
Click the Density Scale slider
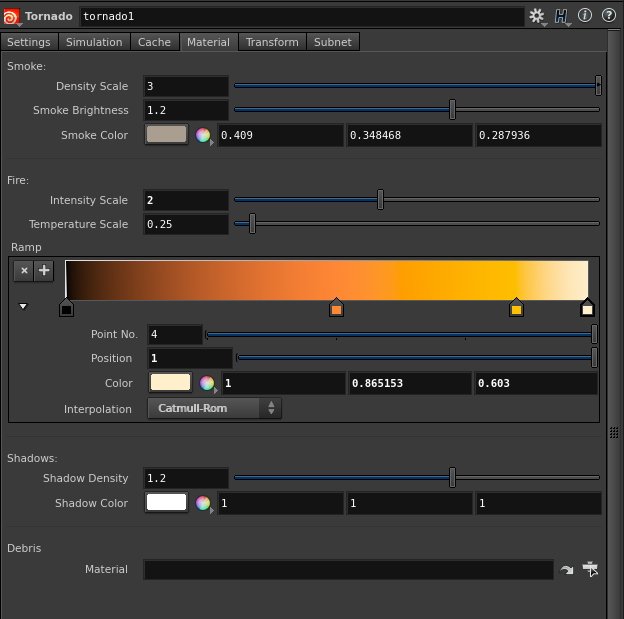pyautogui.click(x=417, y=86)
